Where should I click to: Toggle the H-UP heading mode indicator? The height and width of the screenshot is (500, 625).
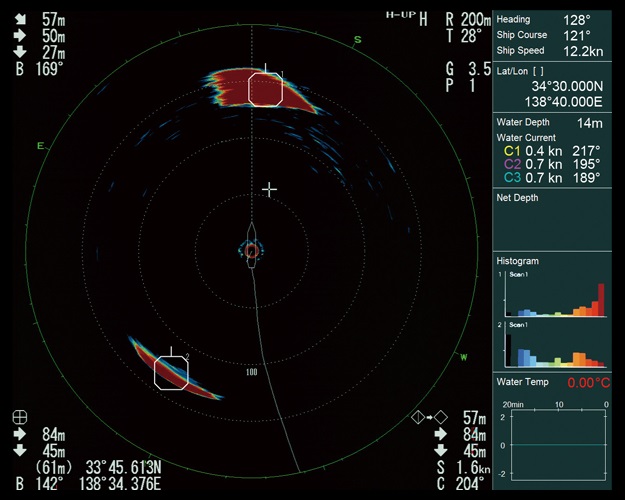[400, 16]
